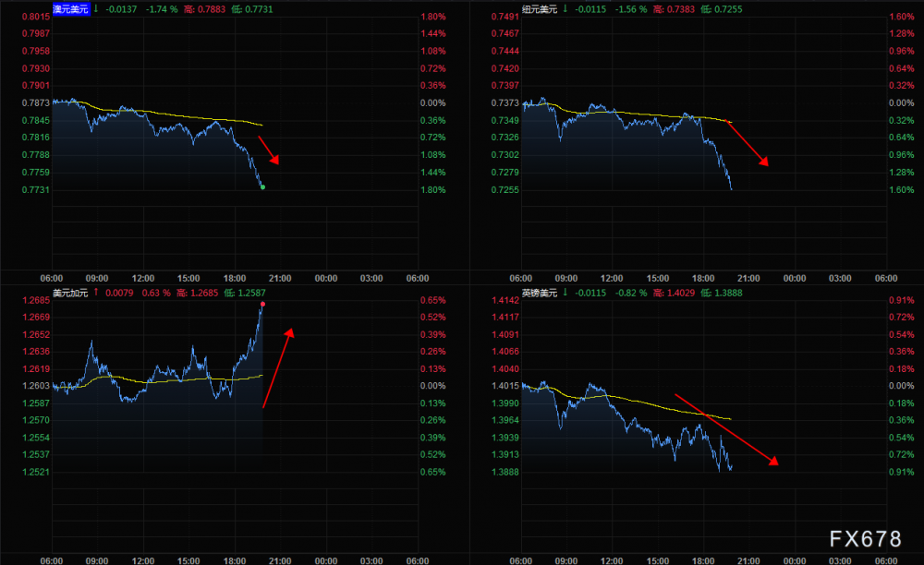This screenshot has height=565, width=924.
Task: Click the down arrow beside 澳元美元
Action: (x=96, y=9)
